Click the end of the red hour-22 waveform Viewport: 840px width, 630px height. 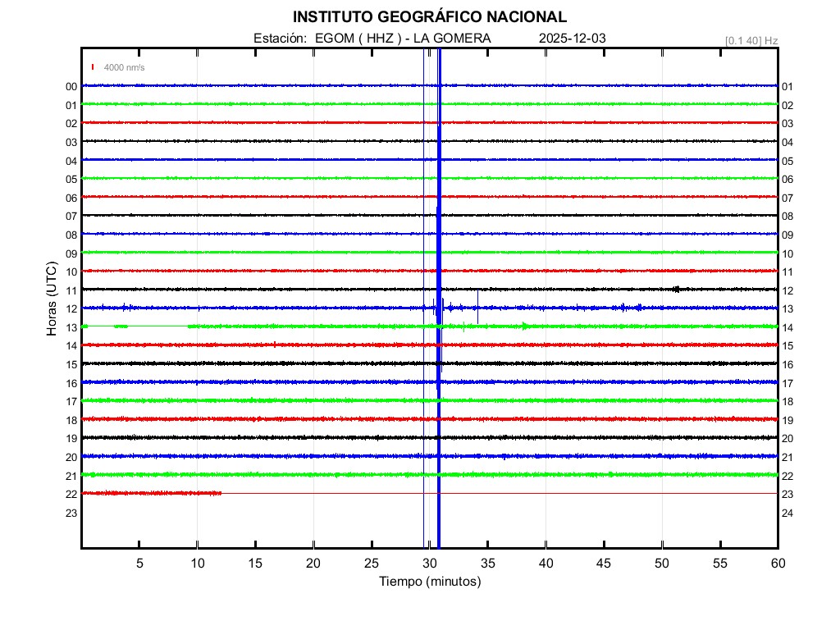221,493
